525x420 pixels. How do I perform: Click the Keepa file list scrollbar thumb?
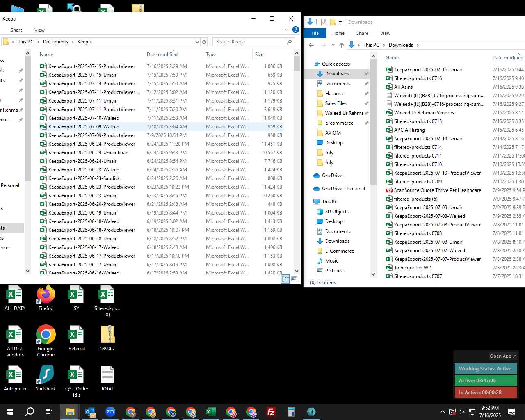click(297, 64)
